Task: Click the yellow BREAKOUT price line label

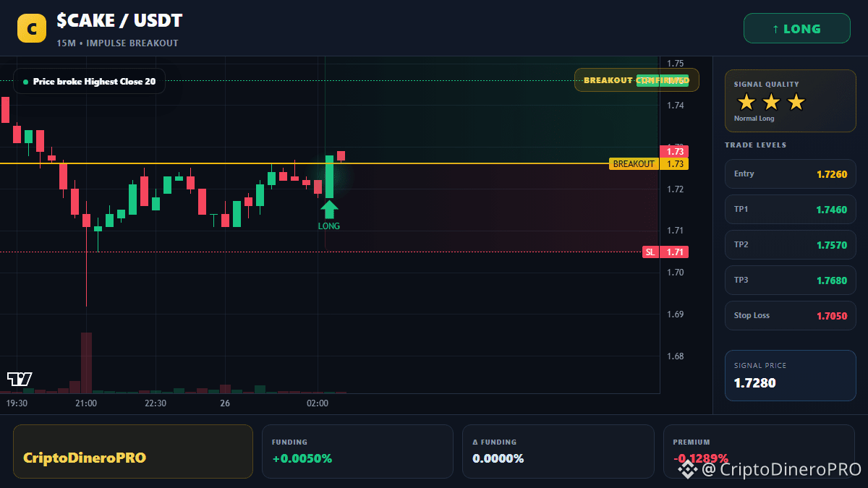Action: [x=634, y=164]
